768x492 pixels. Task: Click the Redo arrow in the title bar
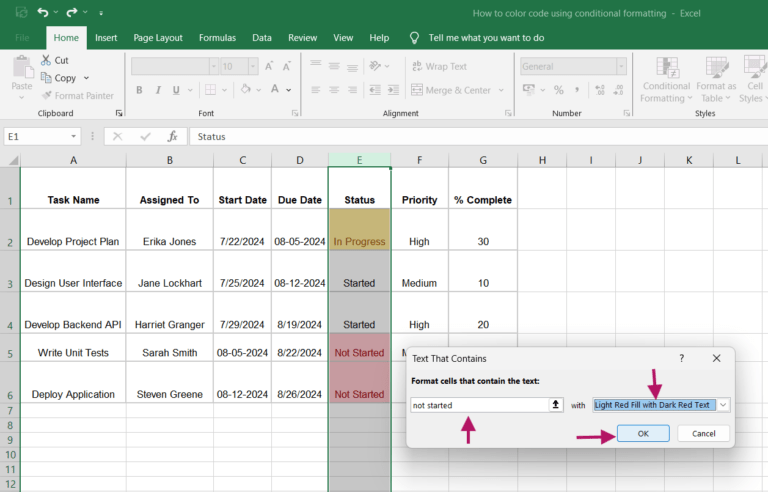[x=71, y=13]
